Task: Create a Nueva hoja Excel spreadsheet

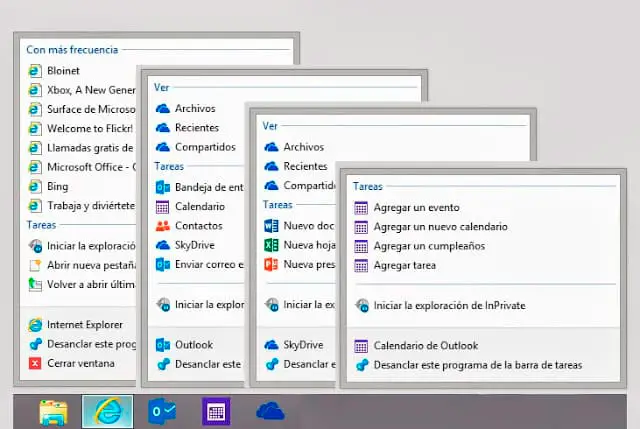Action: pos(299,245)
